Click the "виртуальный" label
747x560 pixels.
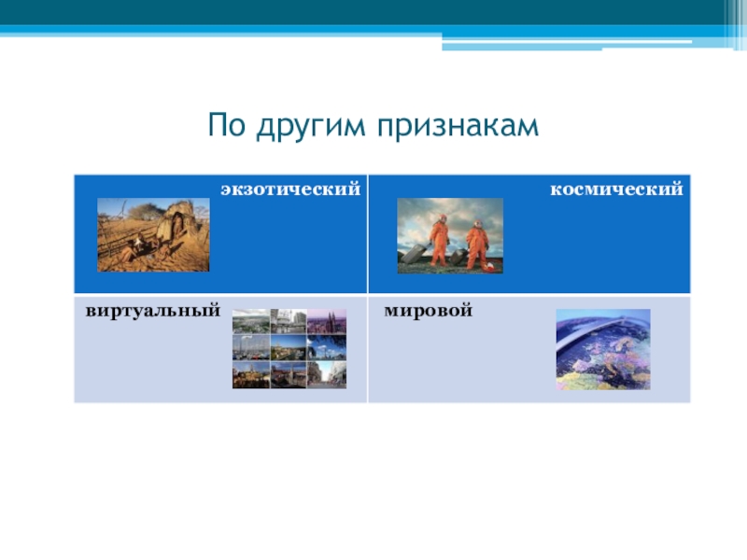153,312
